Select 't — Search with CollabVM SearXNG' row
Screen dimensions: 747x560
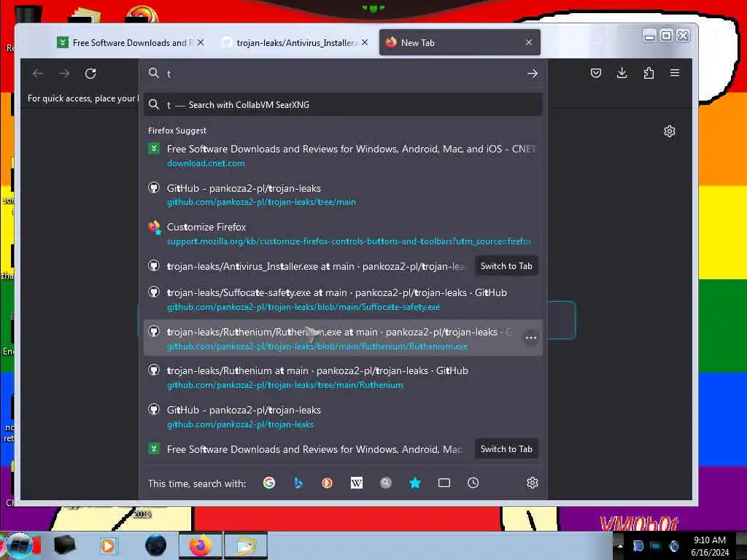tap(343, 105)
